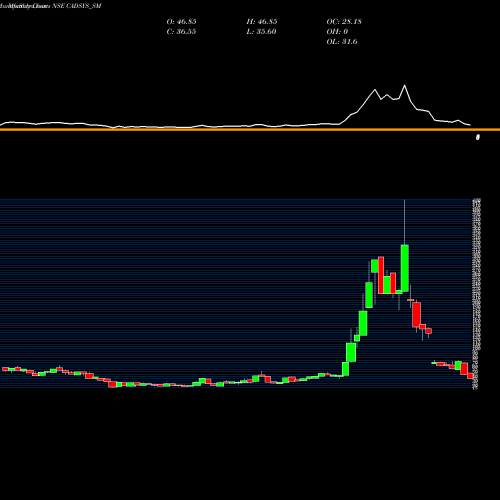This screenshot has height=500, width=500.
Task: Click the OL: 31.6 reading
Action: tap(342, 42)
